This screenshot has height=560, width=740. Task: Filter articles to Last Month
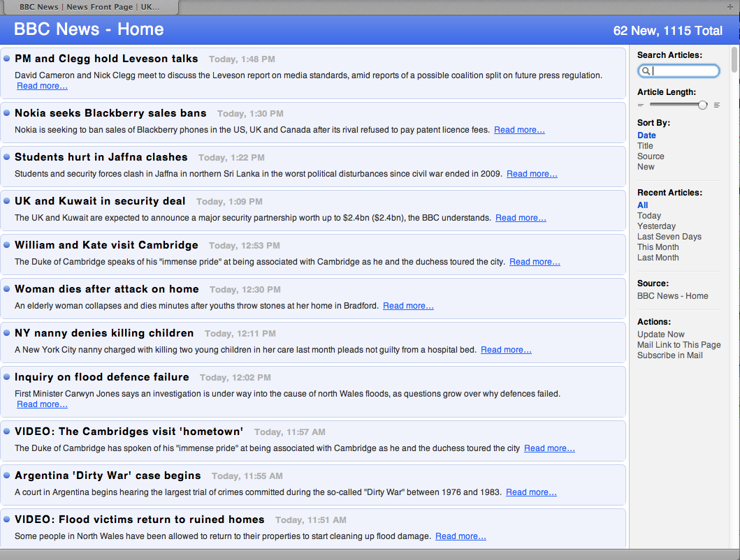[658, 258]
